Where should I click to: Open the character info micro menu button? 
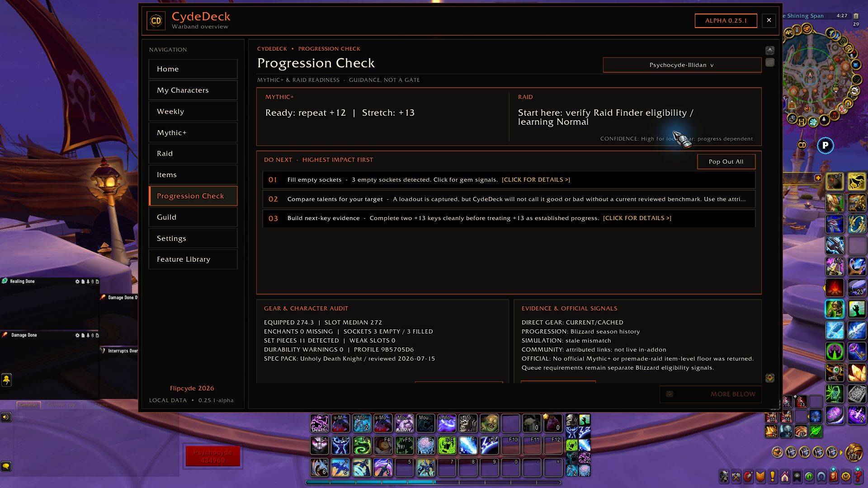pos(724,476)
